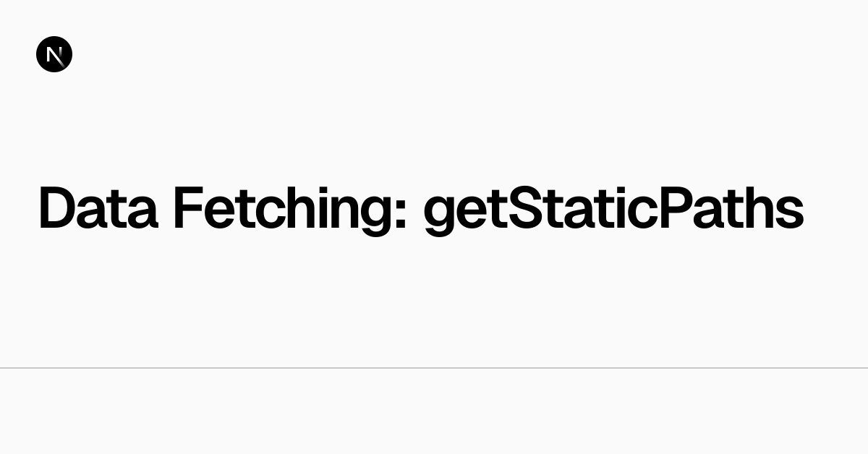Screen dimensions: 868x454
Task: Click the horizontal divider line below the title
Action: (434, 368)
